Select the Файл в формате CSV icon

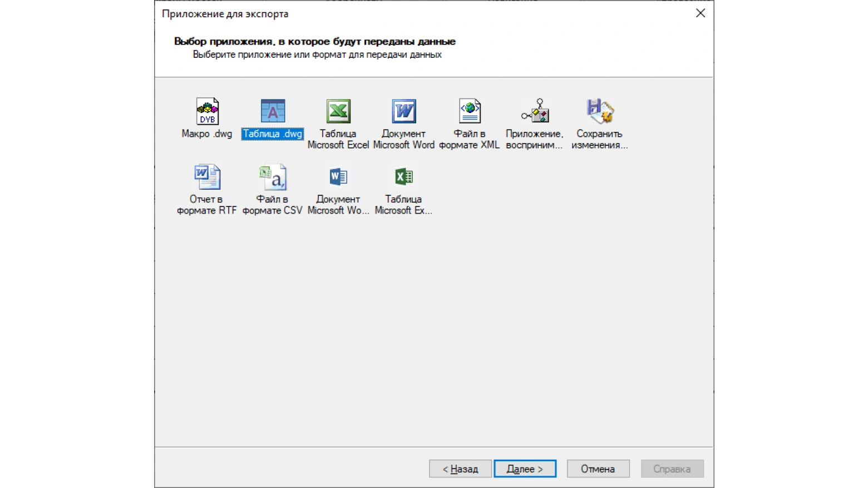[273, 177]
